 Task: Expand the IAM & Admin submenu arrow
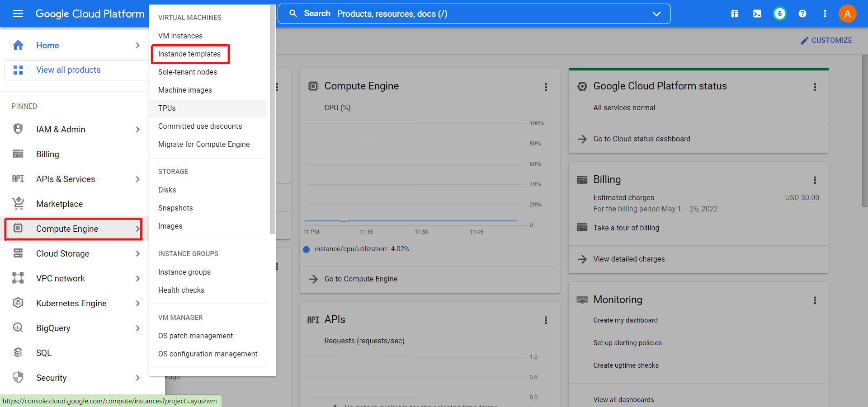[x=137, y=129]
